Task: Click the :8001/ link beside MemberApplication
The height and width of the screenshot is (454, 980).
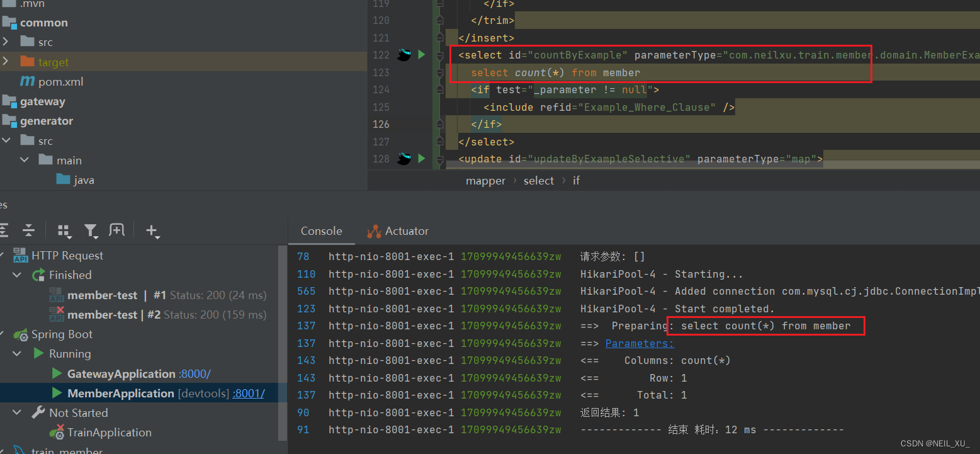Action: (248, 393)
